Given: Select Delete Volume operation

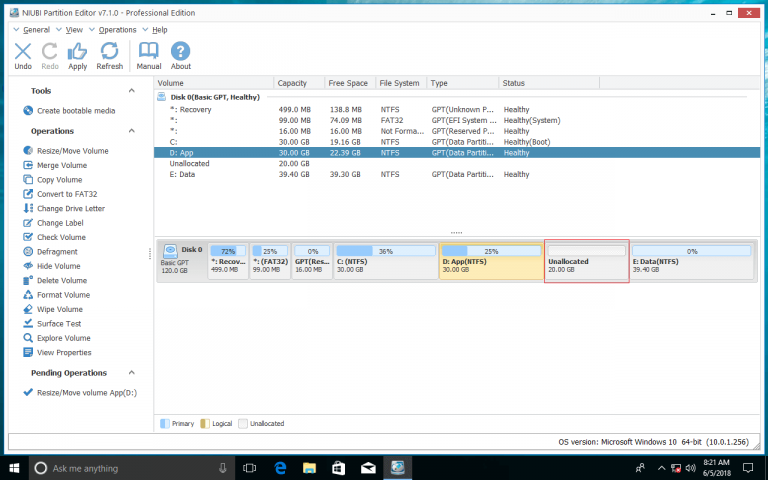Looking at the screenshot, I should coord(55,280).
